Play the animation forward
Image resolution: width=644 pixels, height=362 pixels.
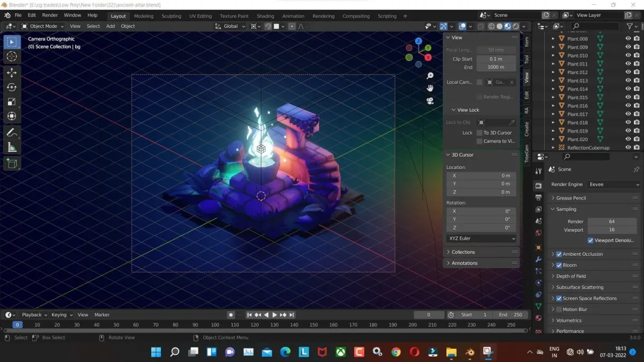(x=275, y=315)
